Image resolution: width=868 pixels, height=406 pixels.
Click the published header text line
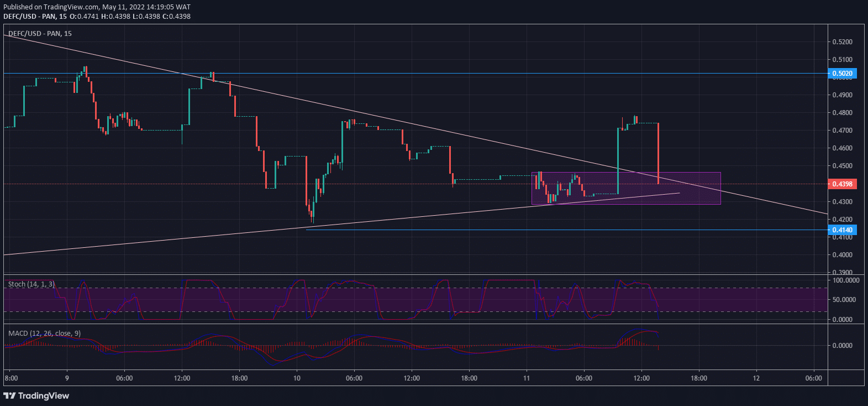tap(97, 7)
